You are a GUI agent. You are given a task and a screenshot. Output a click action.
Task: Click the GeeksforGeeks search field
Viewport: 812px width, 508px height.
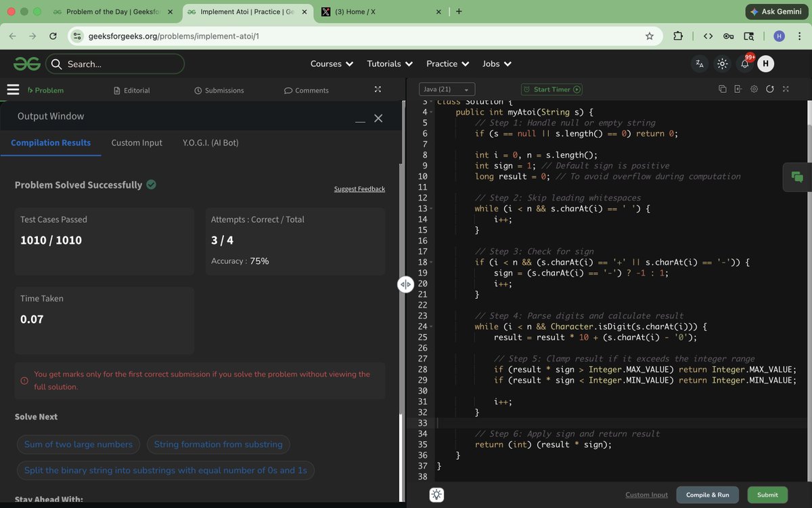coord(115,64)
